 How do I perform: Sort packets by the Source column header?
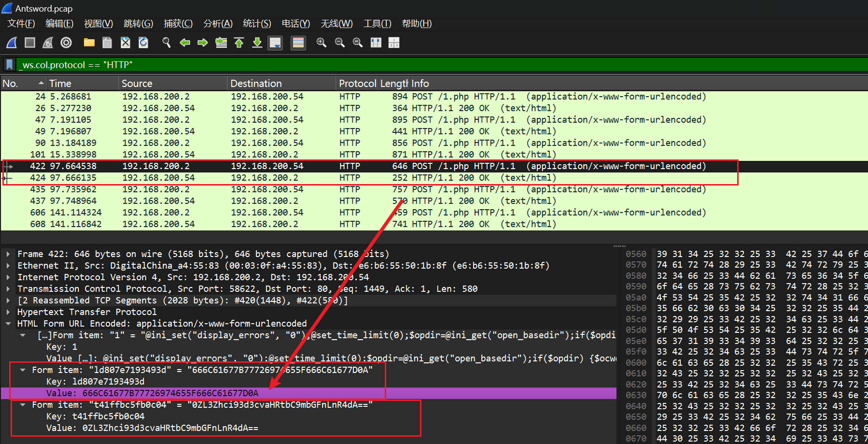coord(137,84)
